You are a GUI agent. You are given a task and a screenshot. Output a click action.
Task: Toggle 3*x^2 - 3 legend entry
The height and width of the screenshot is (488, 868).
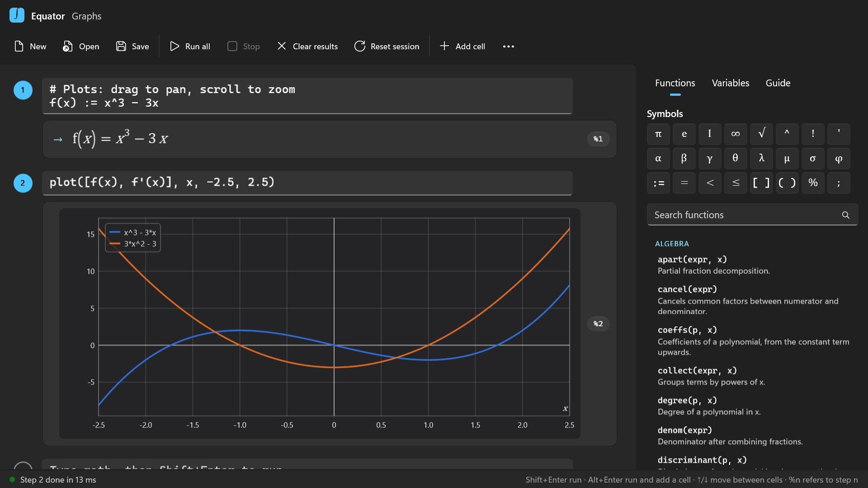(133, 244)
